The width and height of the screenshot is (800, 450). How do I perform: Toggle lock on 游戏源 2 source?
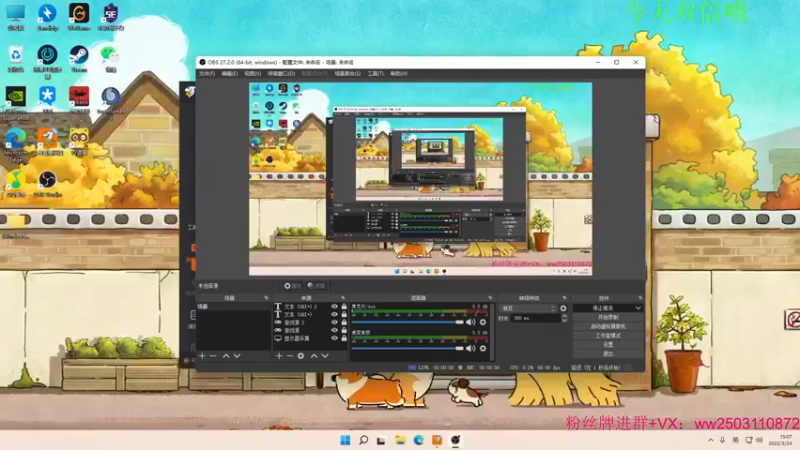344,322
